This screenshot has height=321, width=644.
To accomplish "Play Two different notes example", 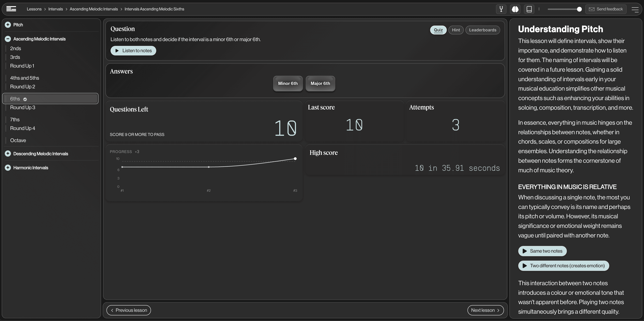I will (x=564, y=265).
